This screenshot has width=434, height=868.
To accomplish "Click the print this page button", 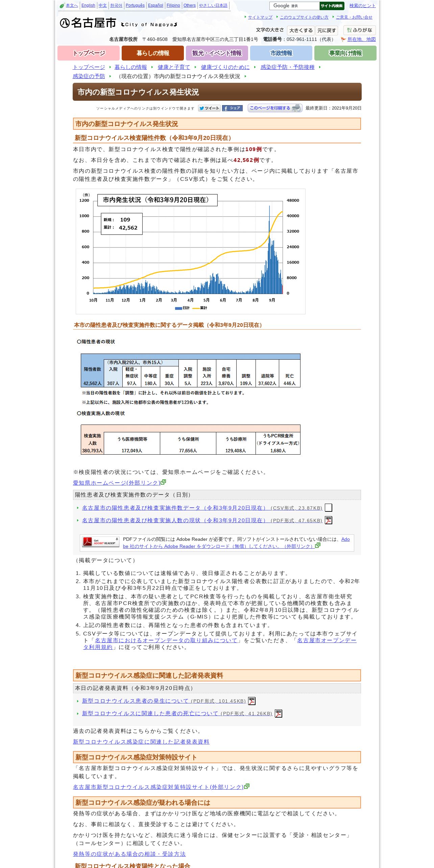I will tap(275, 108).
